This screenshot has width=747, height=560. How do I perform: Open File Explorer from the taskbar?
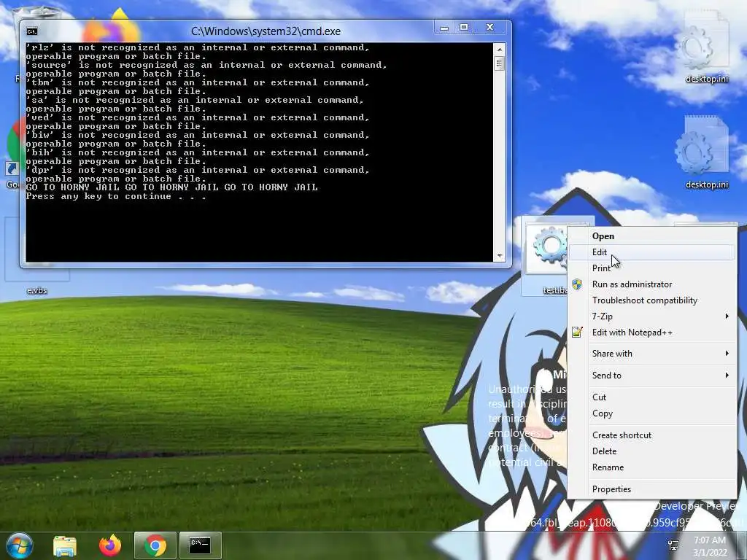(65, 545)
